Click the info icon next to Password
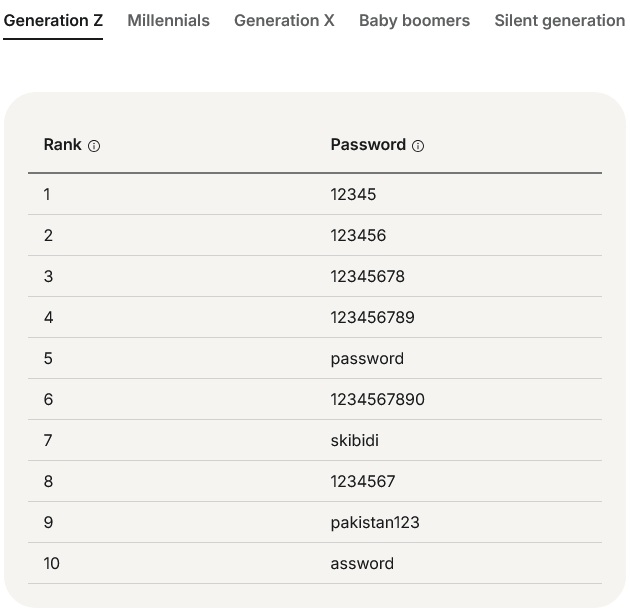Screen dimensions: 630x612 [418, 146]
